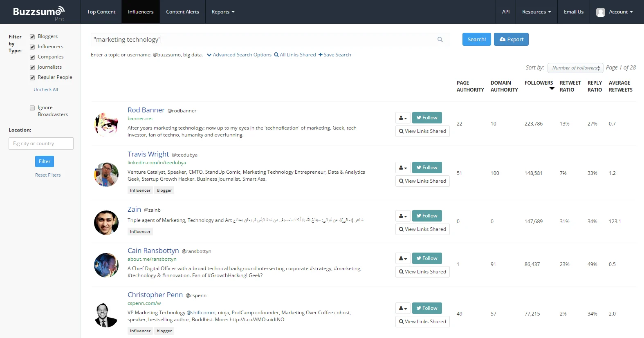Follow Rod Banner on Twitter
The height and width of the screenshot is (338, 644).
pyautogui.click(x=427, y=118)
